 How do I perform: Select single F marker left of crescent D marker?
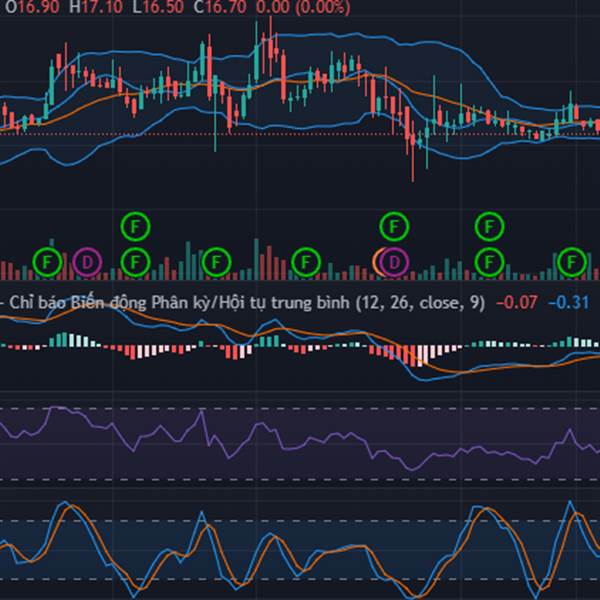point(306,262)
